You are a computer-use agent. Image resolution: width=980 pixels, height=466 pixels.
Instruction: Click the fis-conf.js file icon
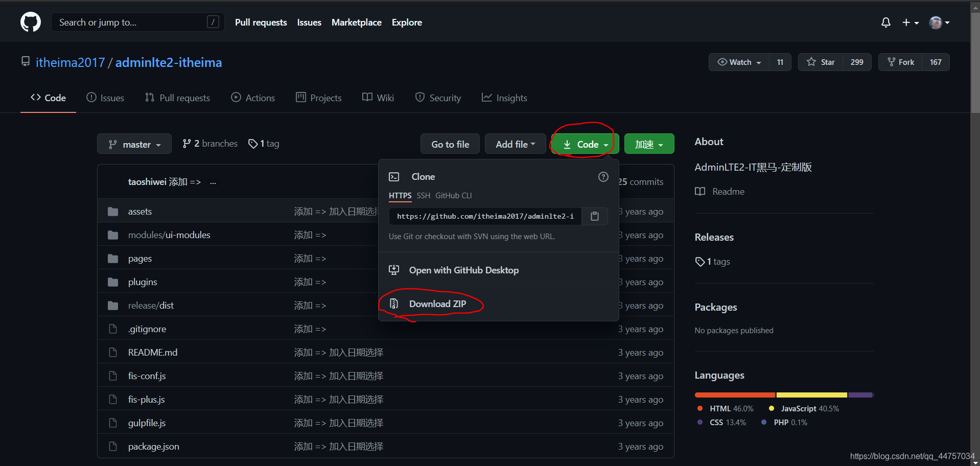113,376
